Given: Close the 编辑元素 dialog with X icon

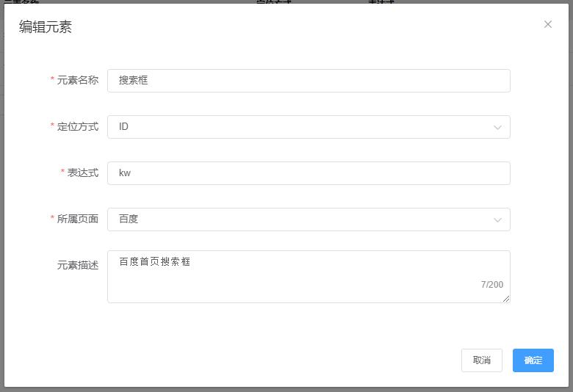Looking at the screenshot, I should [547, 24].
